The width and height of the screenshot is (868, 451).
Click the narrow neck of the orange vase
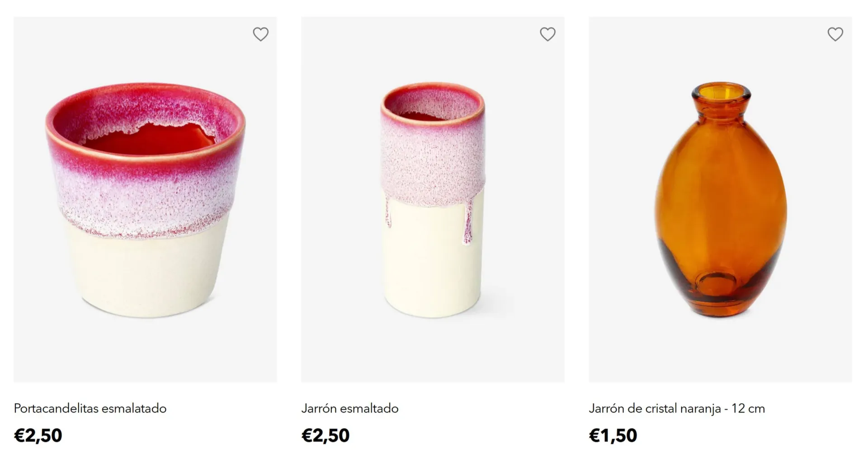[721, 108]
